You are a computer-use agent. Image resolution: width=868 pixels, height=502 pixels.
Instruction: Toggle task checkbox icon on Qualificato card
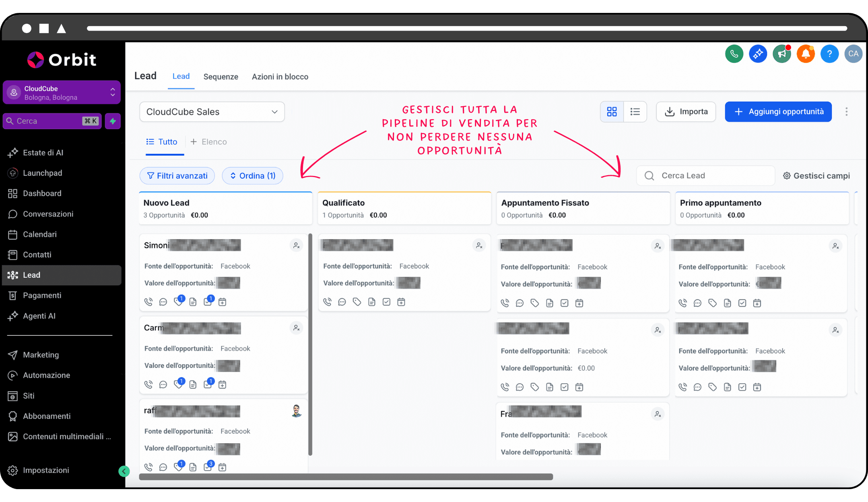tap(386, 302)
